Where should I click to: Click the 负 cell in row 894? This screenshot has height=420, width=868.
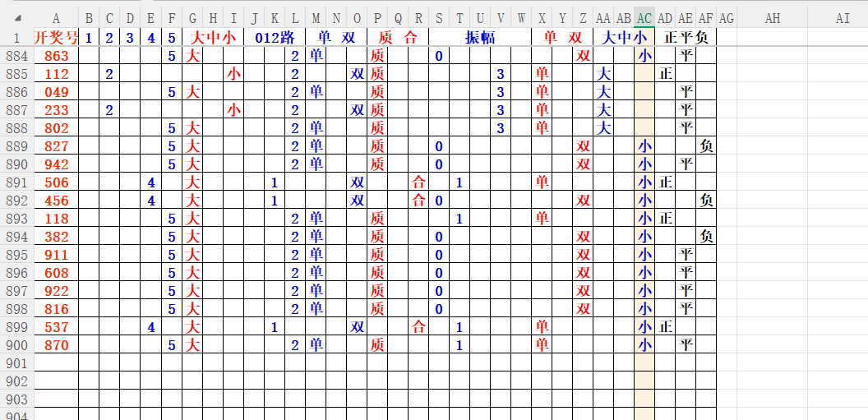[x=706, y=237]
